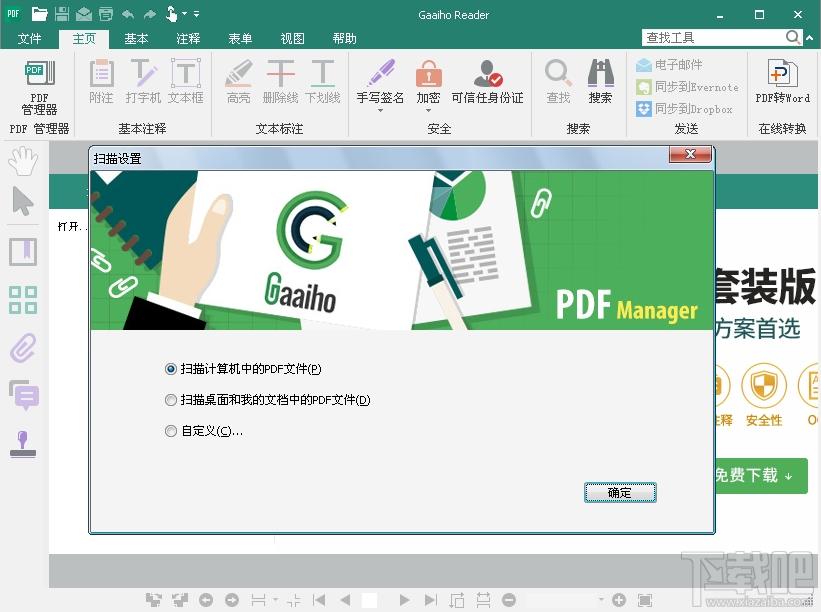This screenshot has height=612, width=821.
Task: Sync to Dropbox (同步到Dropbox)
Action: click(x=684, y=109)
